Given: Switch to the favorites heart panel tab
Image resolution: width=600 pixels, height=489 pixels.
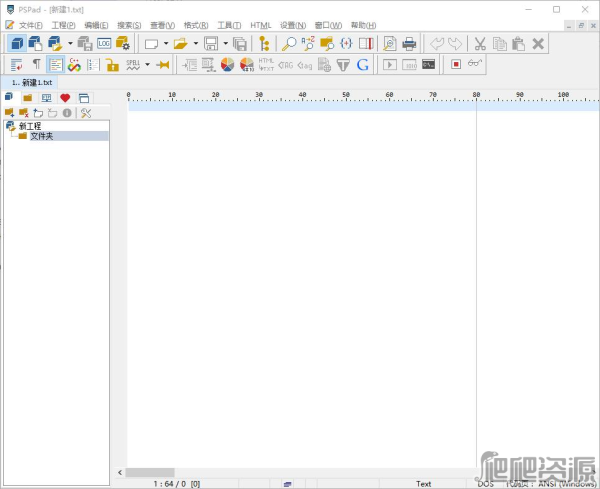Looking at the screenshot, I should click(x=65, y=98).
